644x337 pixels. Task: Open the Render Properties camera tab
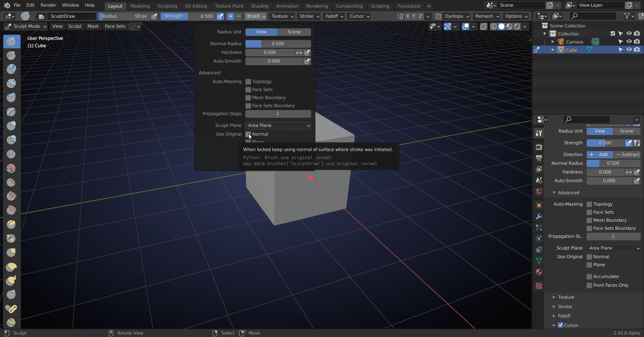click(539, 147)
